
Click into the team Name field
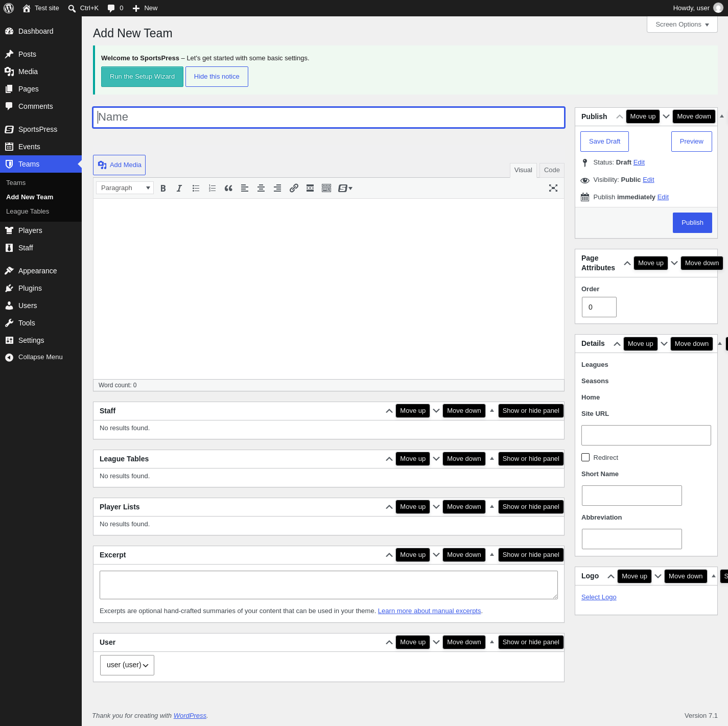[329, 118]
